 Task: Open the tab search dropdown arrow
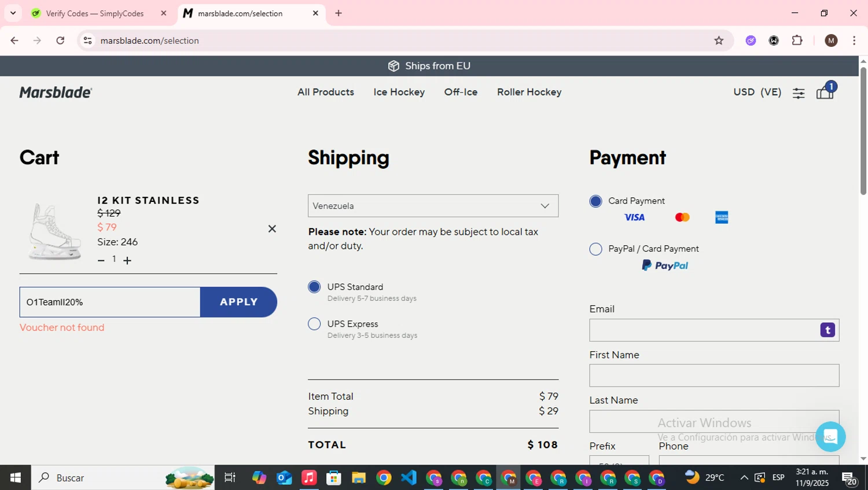coord(13,13)
